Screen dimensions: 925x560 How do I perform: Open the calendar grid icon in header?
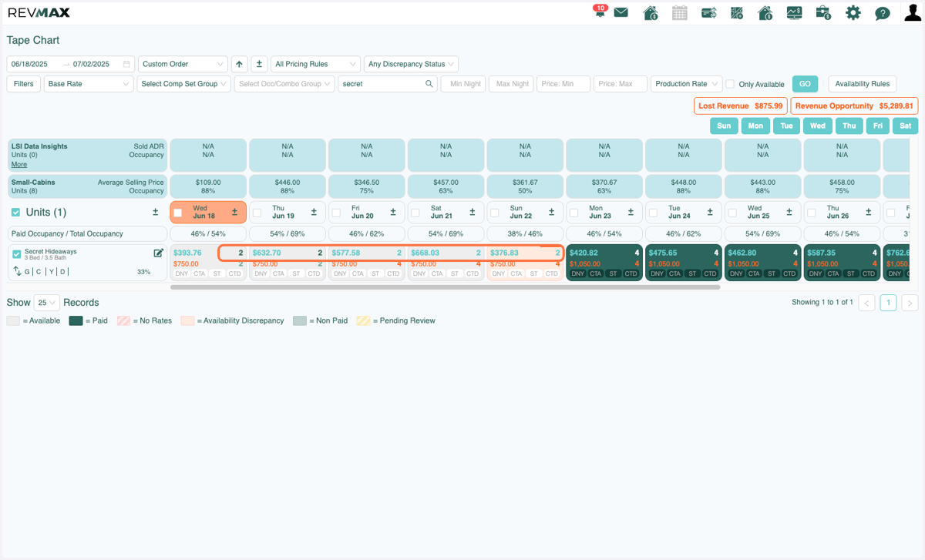(x=679, y=12)
